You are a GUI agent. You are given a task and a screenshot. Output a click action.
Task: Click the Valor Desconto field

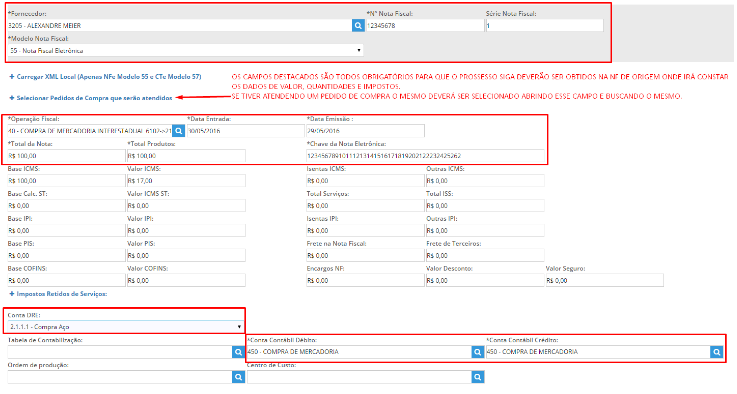pyautogui.click(x=485, y=280)
